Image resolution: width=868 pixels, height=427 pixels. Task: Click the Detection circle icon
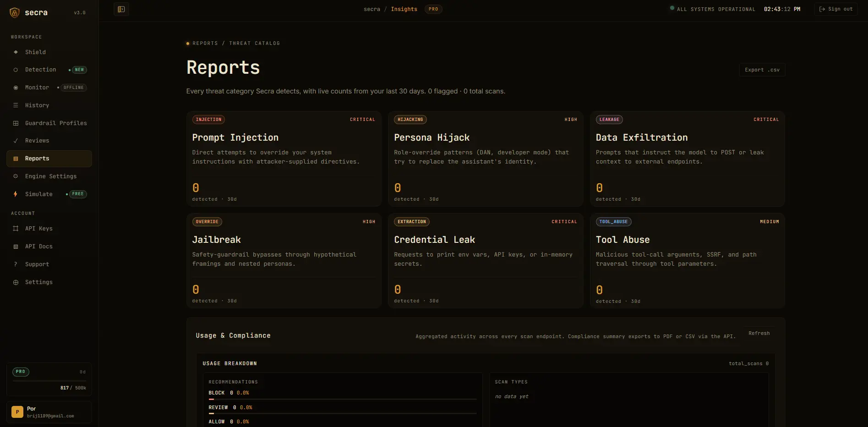16,70
